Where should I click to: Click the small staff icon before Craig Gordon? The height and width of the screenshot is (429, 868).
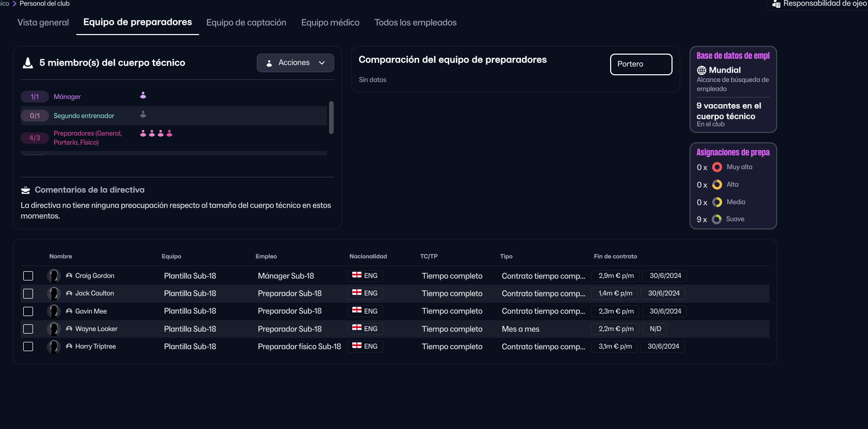click(x=69, y=276)
